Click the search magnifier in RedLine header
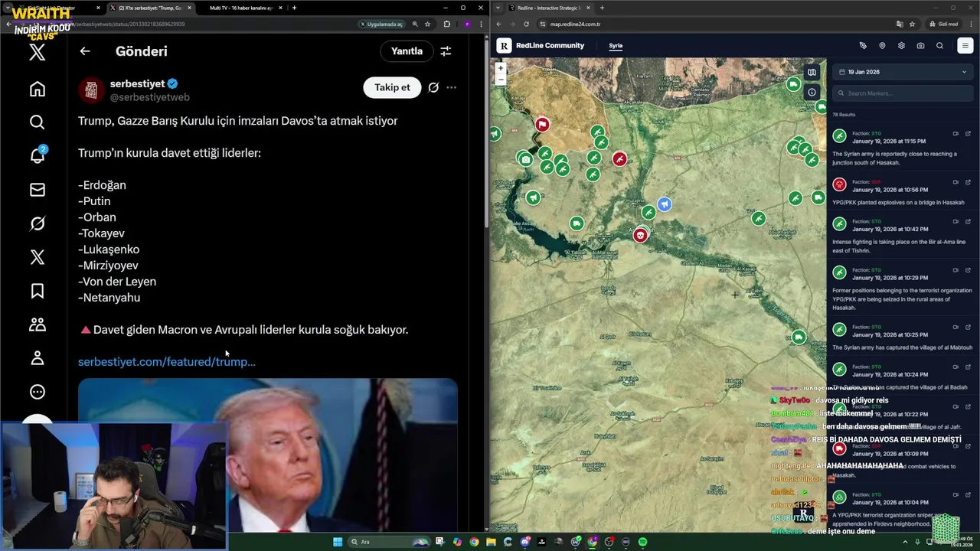980x551 pixels. click(939, 46)
